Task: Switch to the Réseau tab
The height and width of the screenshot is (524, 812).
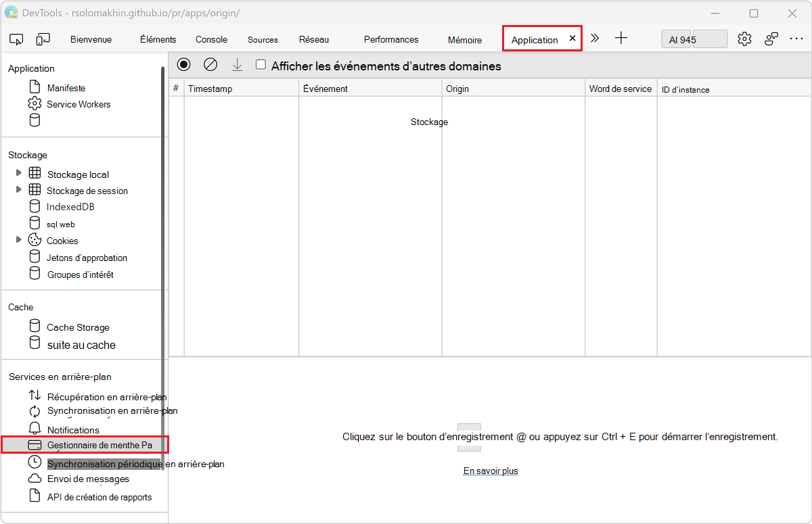Action: click(314, 39)
